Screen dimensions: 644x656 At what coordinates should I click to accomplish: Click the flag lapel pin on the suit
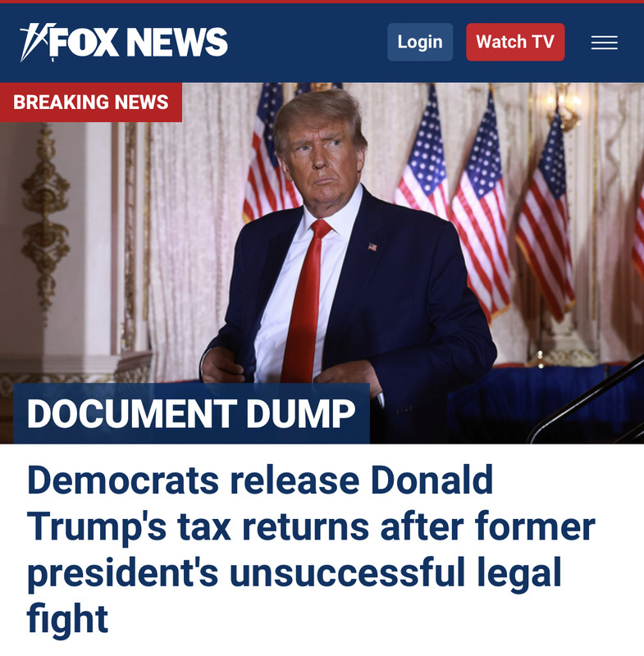point(372,247)
